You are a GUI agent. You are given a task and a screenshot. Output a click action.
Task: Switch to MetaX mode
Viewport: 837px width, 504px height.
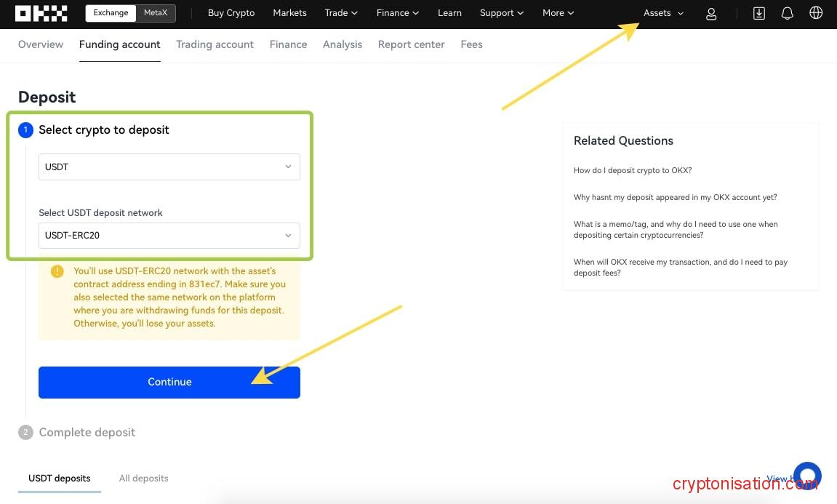point(156,13)
